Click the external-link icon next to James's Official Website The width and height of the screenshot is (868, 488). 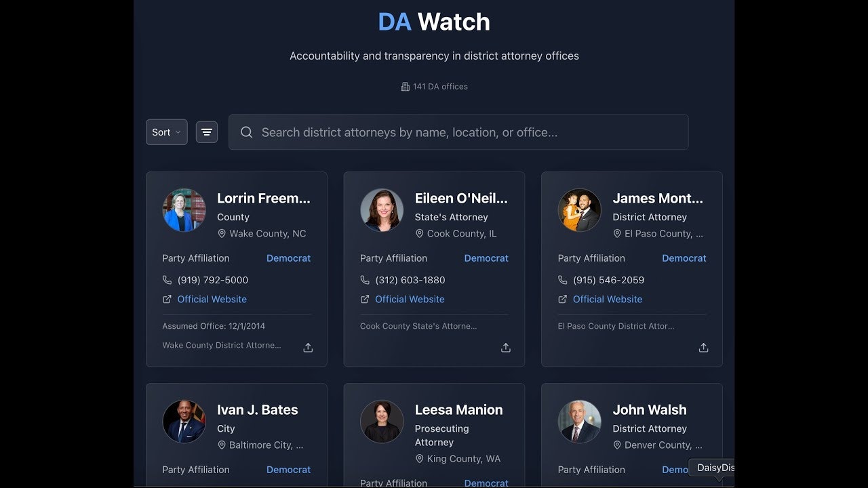pyautogui.click(x=562, y=299)
